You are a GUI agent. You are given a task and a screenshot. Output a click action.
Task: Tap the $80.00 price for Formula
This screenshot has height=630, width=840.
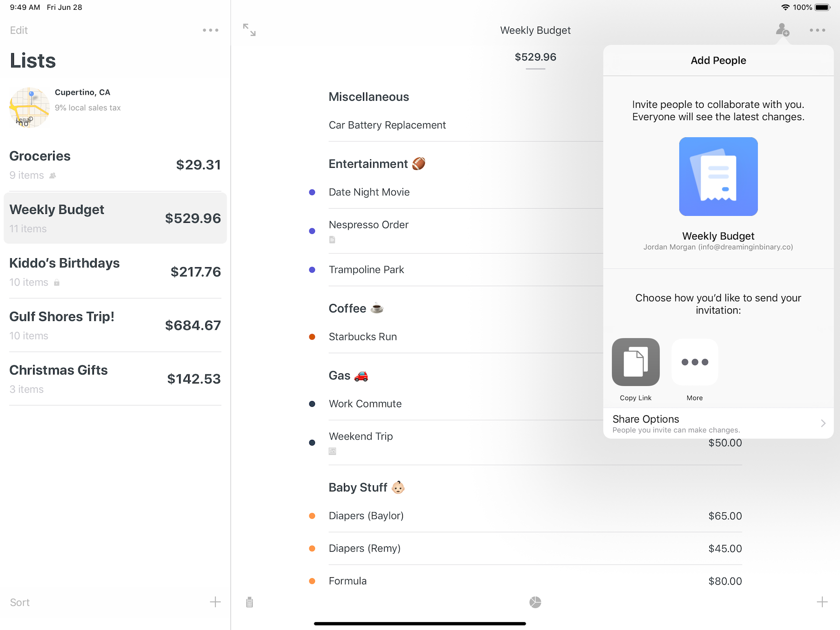point(725,581)
